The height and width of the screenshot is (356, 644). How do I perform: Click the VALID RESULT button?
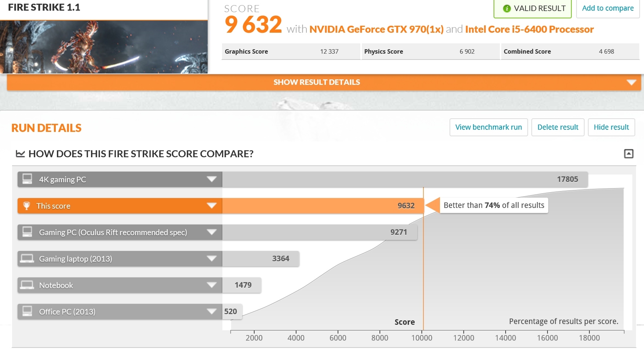click(532, 8)
